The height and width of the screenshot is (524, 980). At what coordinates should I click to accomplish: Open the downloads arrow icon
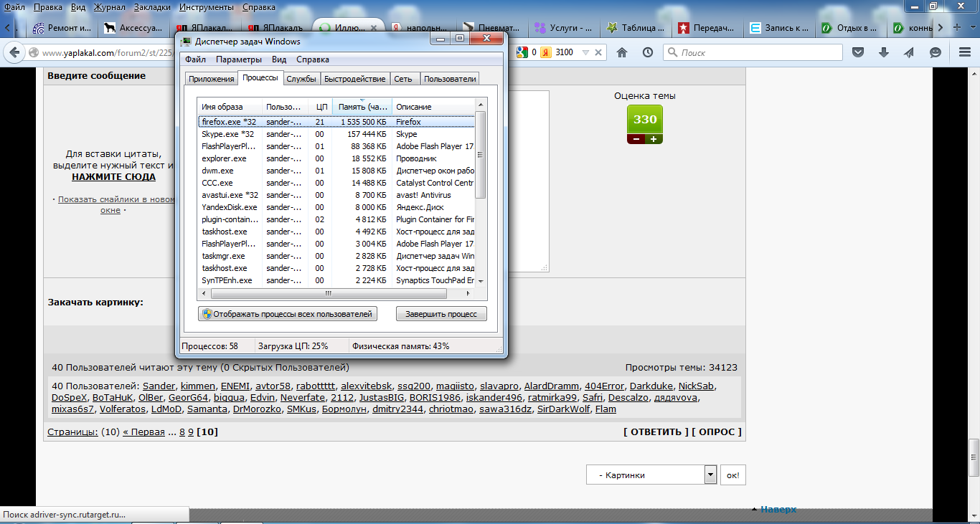click(x=883, y=52)
